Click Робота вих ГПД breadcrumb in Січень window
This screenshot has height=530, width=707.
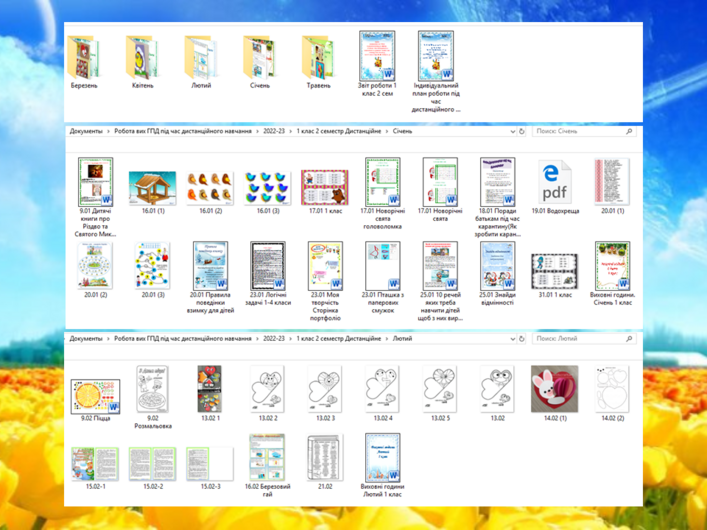[x=183, y=131]
